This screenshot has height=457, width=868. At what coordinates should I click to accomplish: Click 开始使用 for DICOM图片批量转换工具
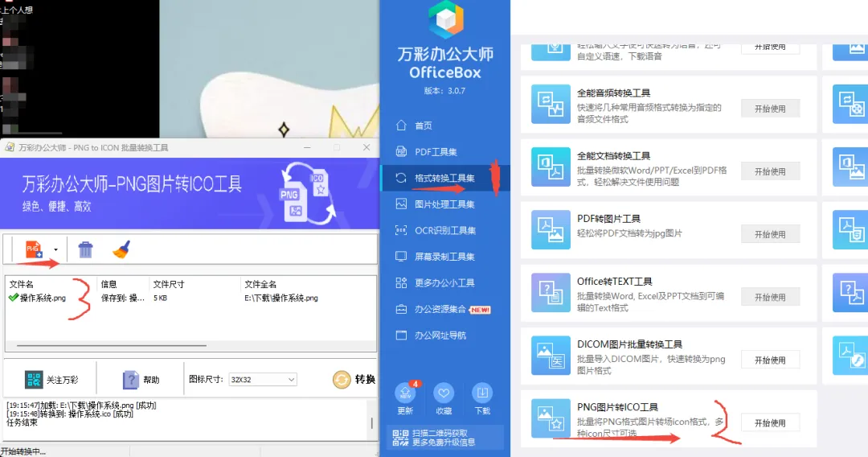coord(770,360)
